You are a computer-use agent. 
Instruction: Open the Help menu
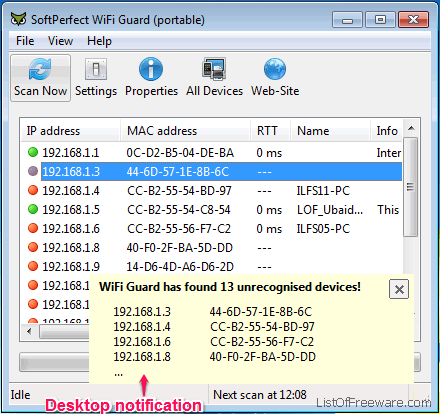(x=99, y=41)
